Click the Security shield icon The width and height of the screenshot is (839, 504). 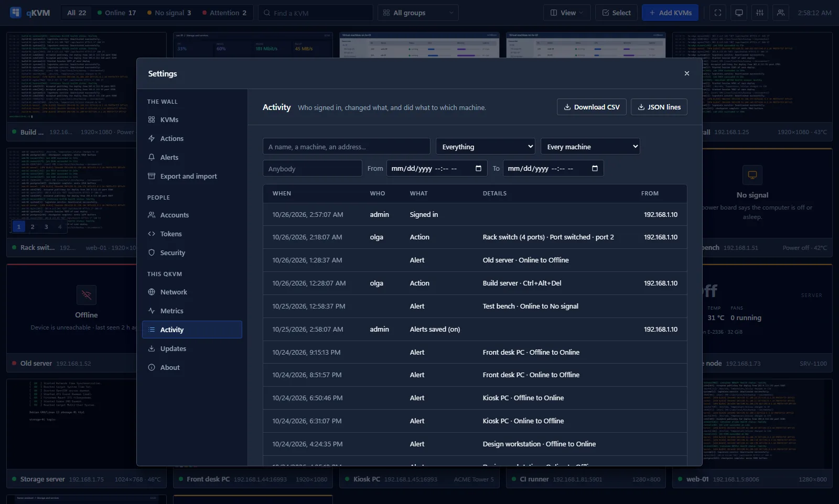coord(152,253)
